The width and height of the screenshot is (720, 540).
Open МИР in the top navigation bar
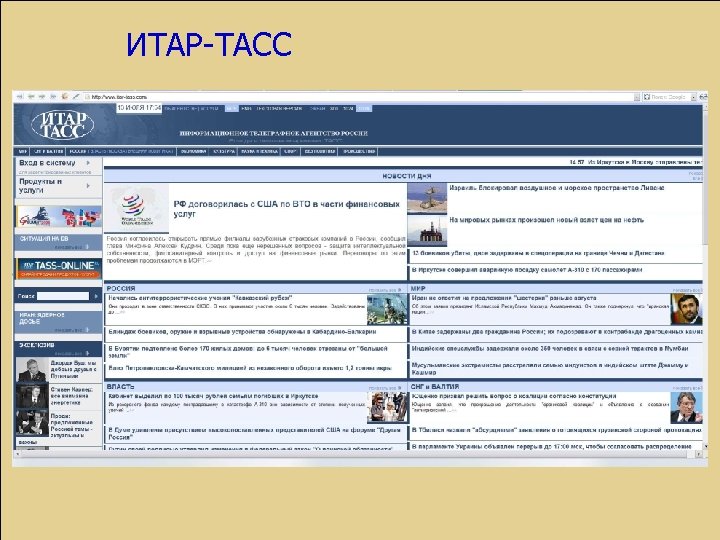click(22, 151)
